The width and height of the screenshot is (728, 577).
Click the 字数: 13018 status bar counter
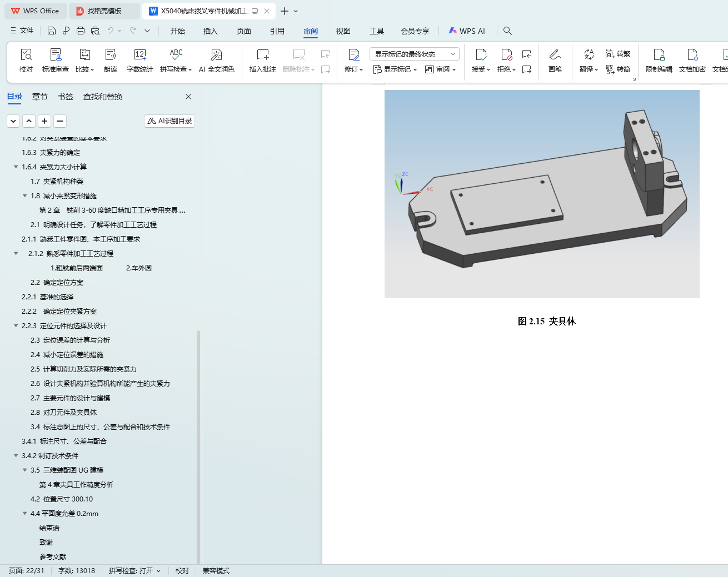point(77,571)
